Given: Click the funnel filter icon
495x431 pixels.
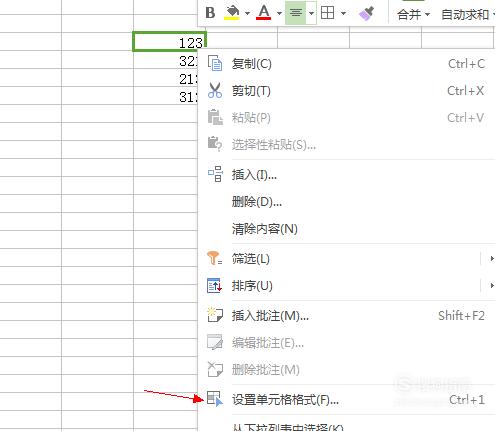Looking at the screenshot, I should [214, 258].
